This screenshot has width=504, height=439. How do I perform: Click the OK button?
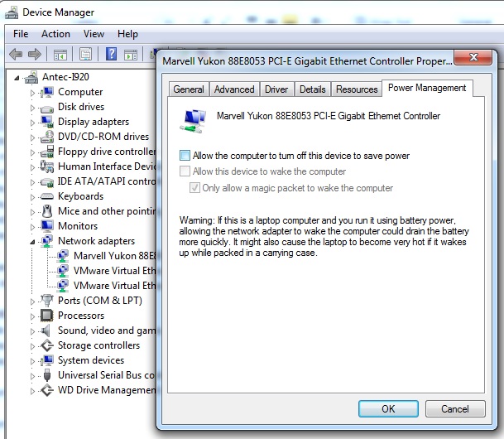[388, 408]
